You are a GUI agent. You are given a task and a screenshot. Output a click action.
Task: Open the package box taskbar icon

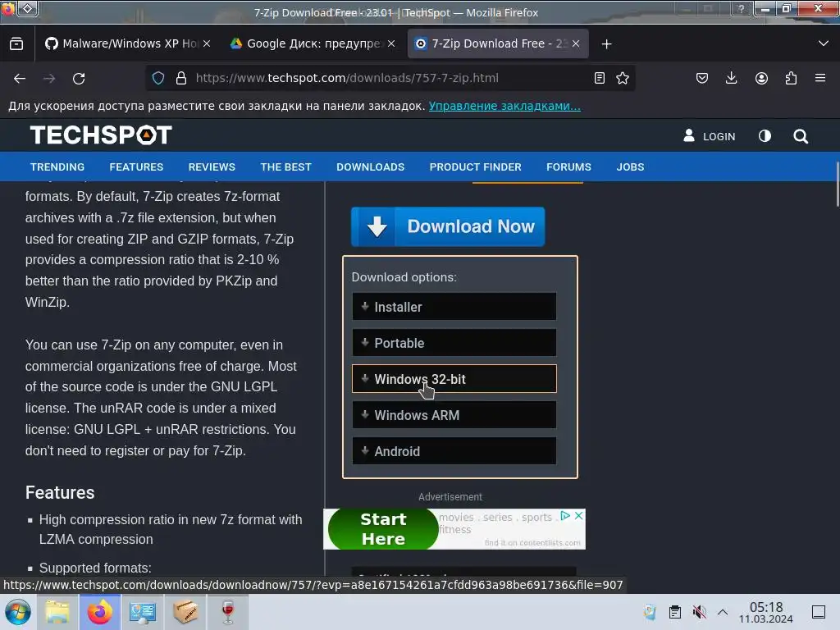pyautogui.click(x=185, y=612)
